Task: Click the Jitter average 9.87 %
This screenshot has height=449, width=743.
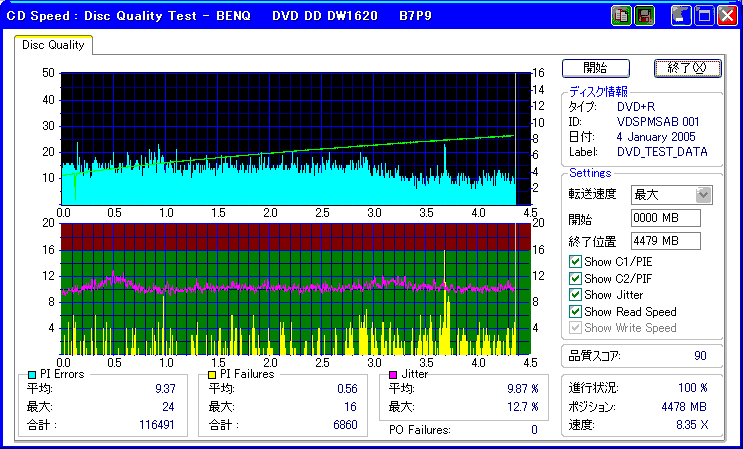Action: click(x=523, y=389)
